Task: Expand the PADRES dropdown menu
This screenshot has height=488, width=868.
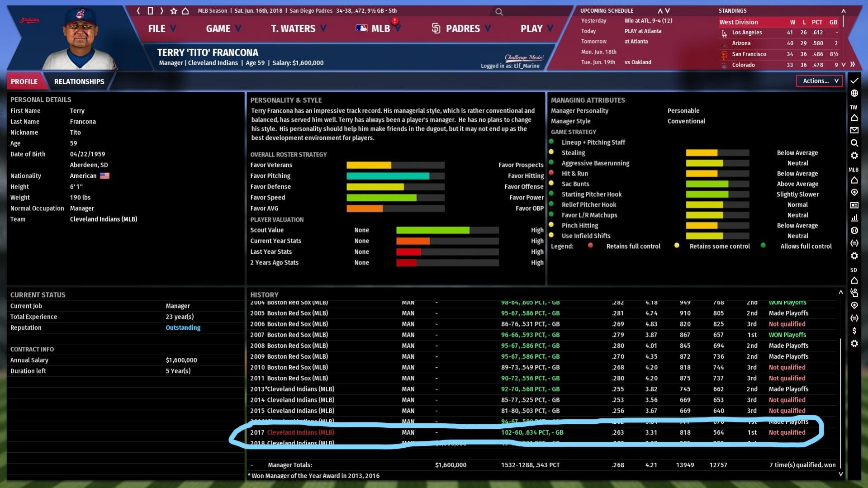Action: pyautogui.click(x=462, y=28)
